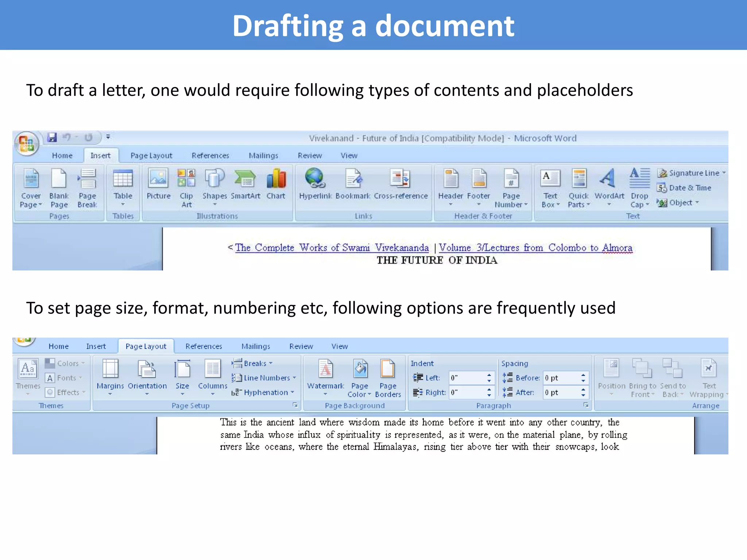Open Hyphenation dropdown
Image resolution: width=747 pixels, height=560 pixels.
[x=263, y=392]
